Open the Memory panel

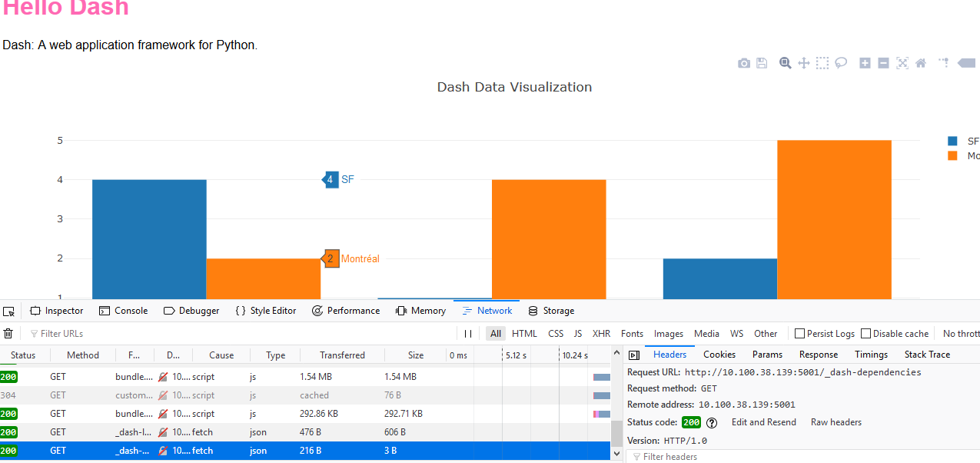[x=420, y=311]
